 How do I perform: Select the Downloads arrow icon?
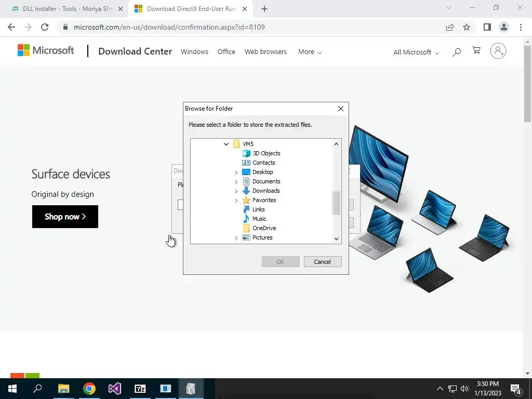[x=246, y=191]
